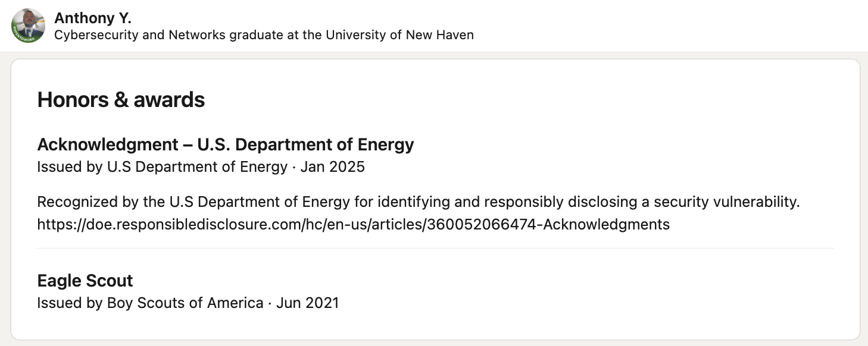Screen dimensions: 868x346
Task: Click Anthony Y.'s profile avatar photo
Action: click(28, 26)
